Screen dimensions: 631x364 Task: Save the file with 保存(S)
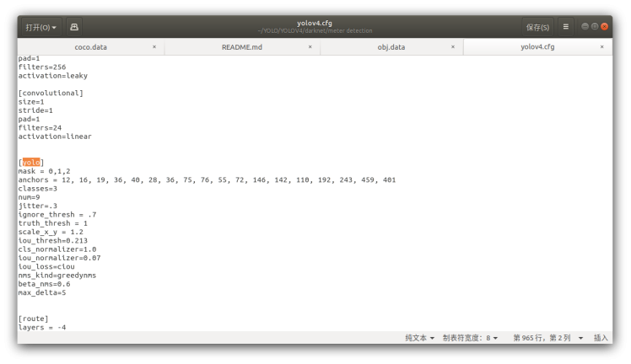pyautogui.click(x=537, y=27)
